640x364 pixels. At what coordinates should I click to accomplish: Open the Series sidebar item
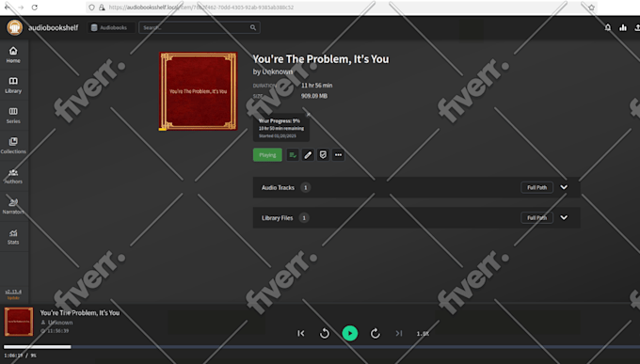coord(13,115)
